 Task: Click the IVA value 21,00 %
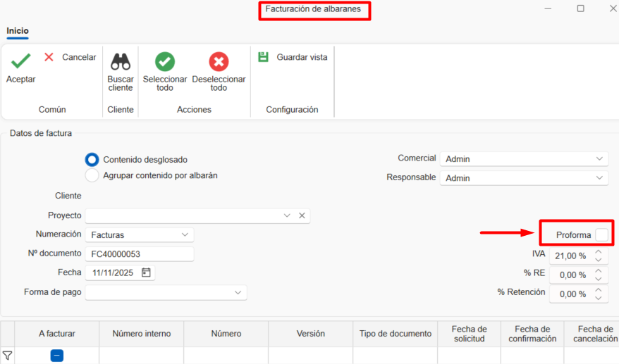pyautogui.click(x=570, y=256)
